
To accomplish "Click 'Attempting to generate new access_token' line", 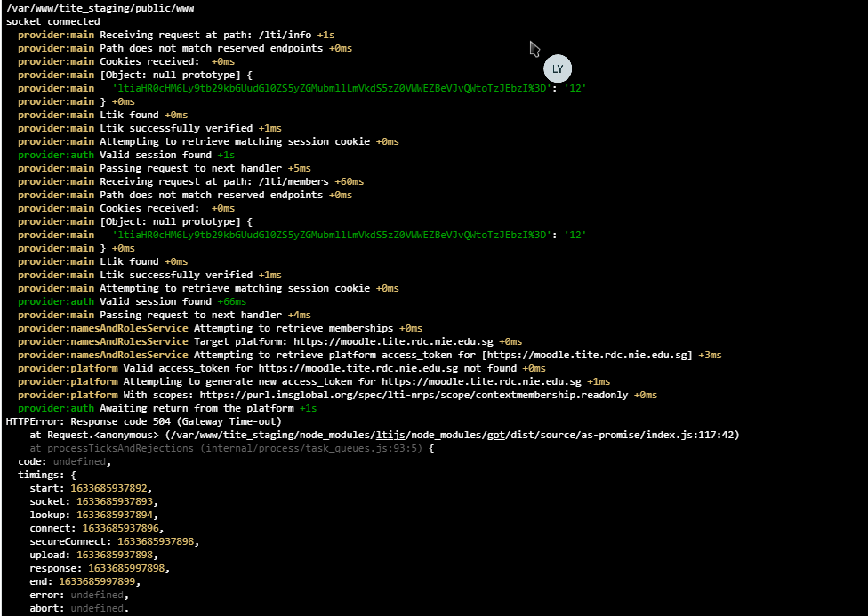I will [x=314, y=381].
